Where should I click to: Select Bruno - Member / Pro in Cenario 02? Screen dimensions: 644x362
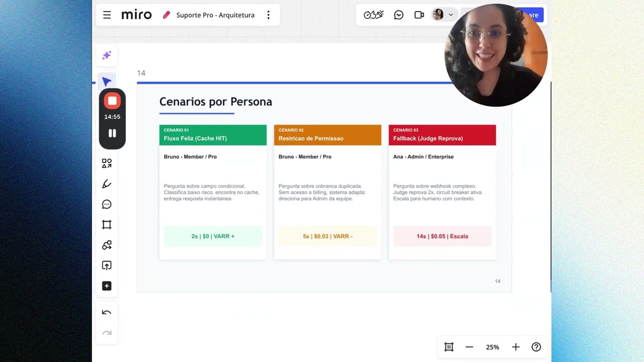[305, 157]
